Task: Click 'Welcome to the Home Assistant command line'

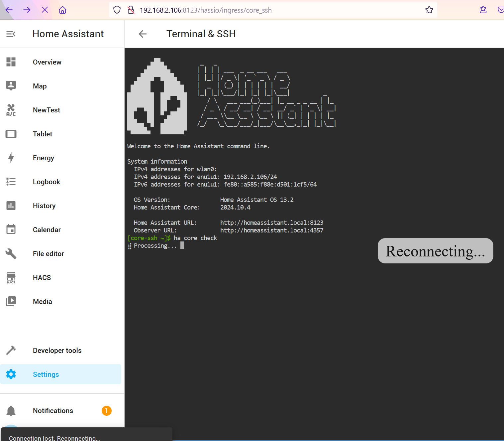Action: click(198, 146)
